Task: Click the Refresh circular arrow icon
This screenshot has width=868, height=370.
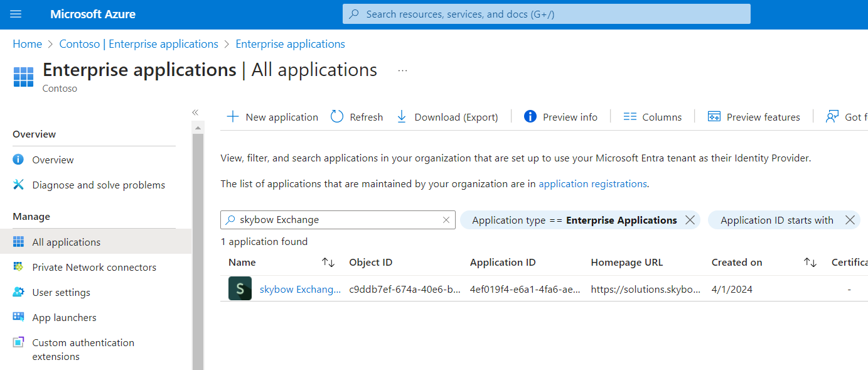Action: (x=337, y=117)
